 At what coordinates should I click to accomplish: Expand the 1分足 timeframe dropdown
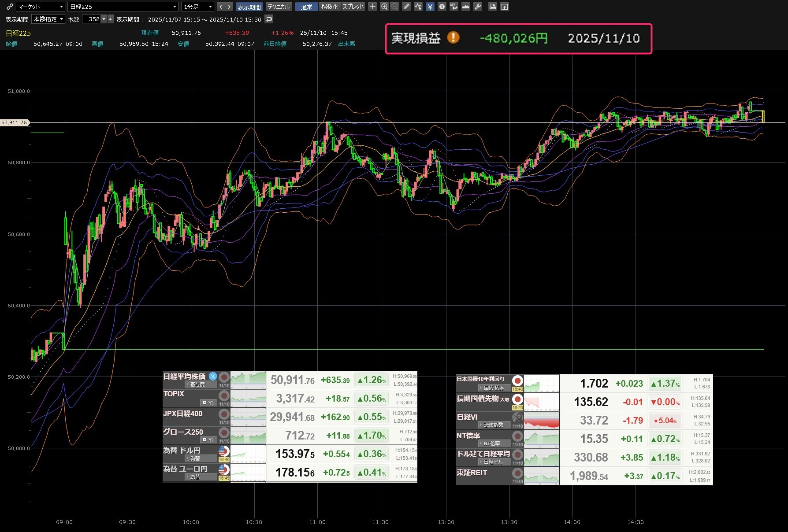tap(197, 7)
